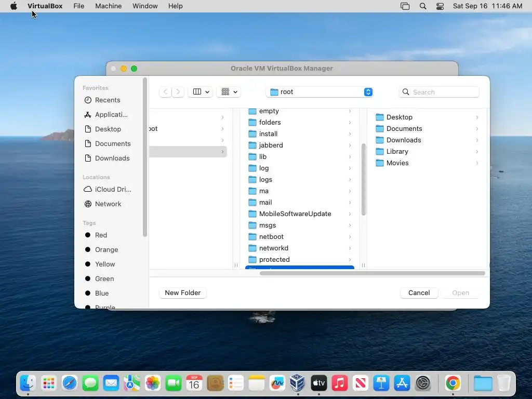This screenshot has width=532, height=399.
Task: Open Contacts in the Dock
Action: (215, 383)
